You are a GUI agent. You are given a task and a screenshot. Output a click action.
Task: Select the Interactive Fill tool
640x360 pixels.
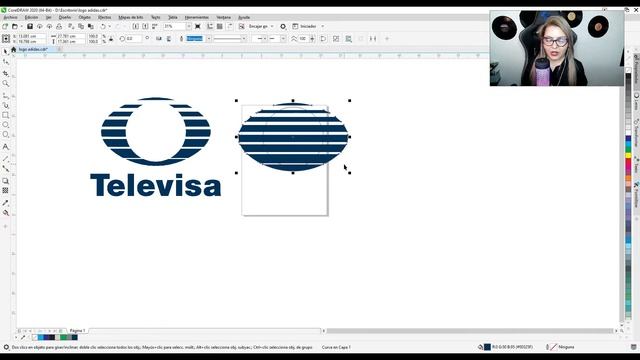(6, 213)
